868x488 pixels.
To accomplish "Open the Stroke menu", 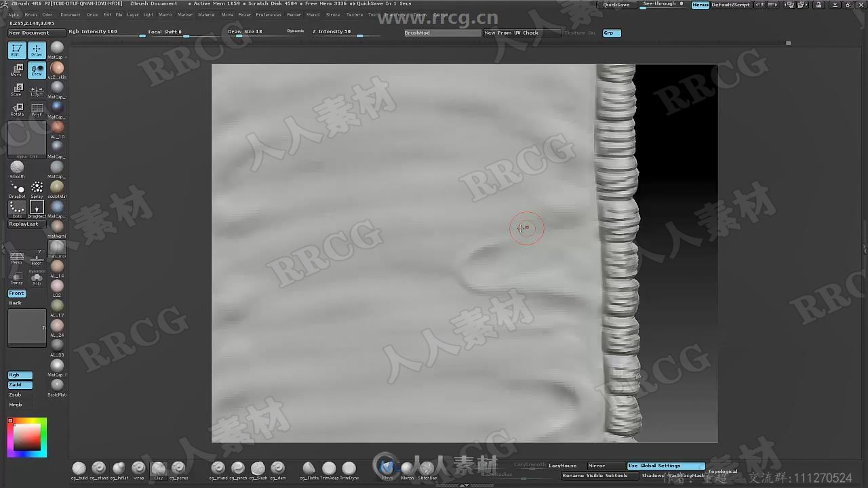I will click(x=333, y=14).
